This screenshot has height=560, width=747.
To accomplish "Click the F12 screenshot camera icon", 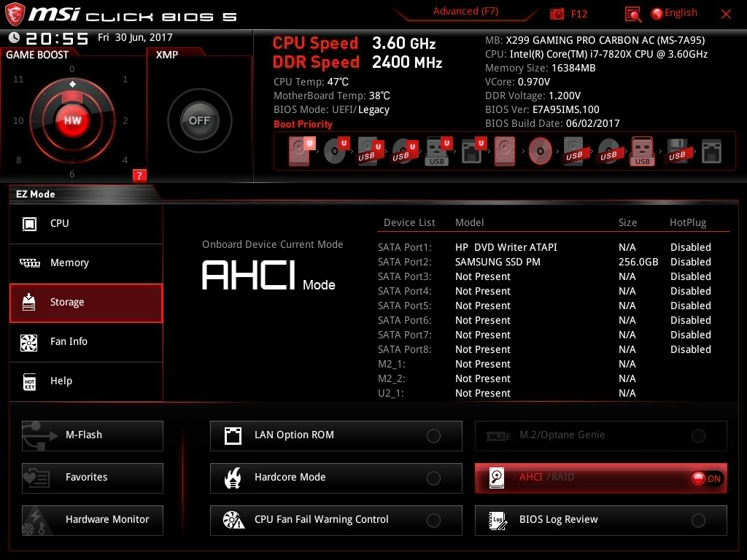I will [x=557, y=14].
